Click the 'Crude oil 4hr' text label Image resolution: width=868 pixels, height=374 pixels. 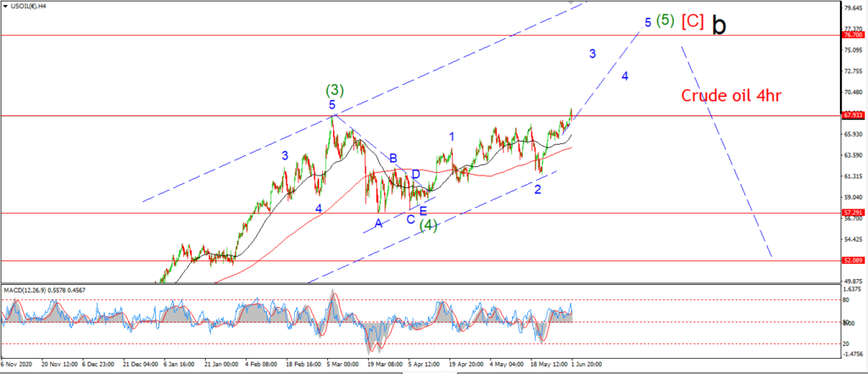coord(731,96)
